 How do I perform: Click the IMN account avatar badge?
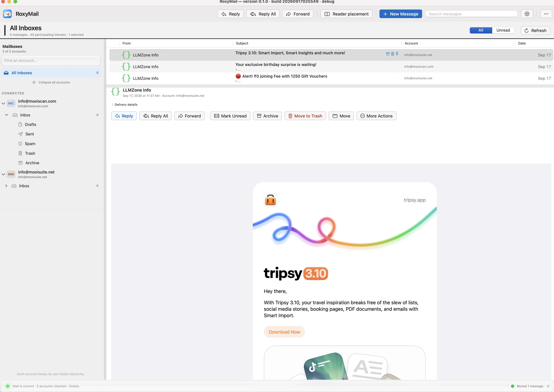(x=11, y=174)
